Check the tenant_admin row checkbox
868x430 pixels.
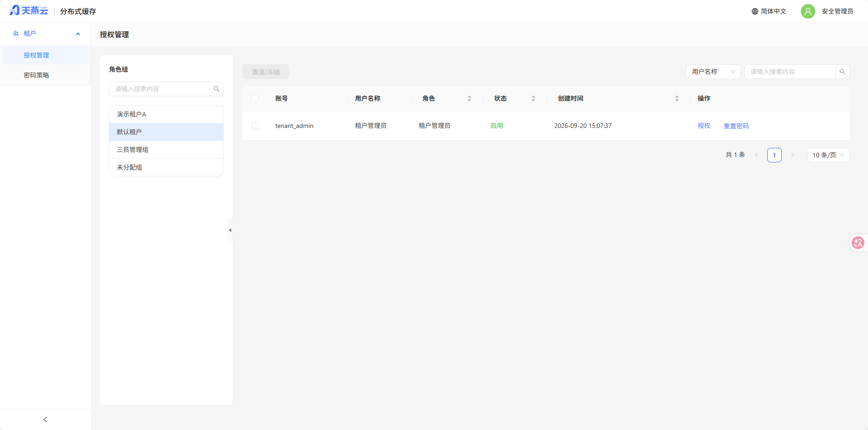tap(255, 126)
